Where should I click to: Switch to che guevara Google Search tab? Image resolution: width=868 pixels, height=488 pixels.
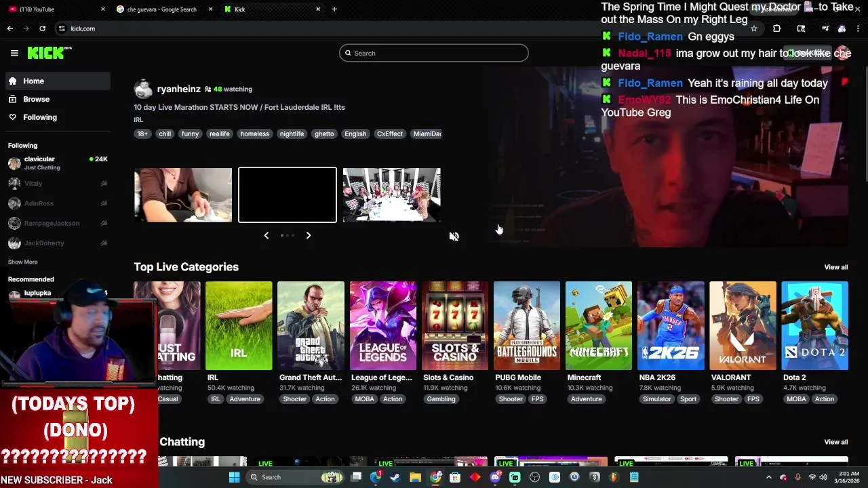(x=163, y=9)
